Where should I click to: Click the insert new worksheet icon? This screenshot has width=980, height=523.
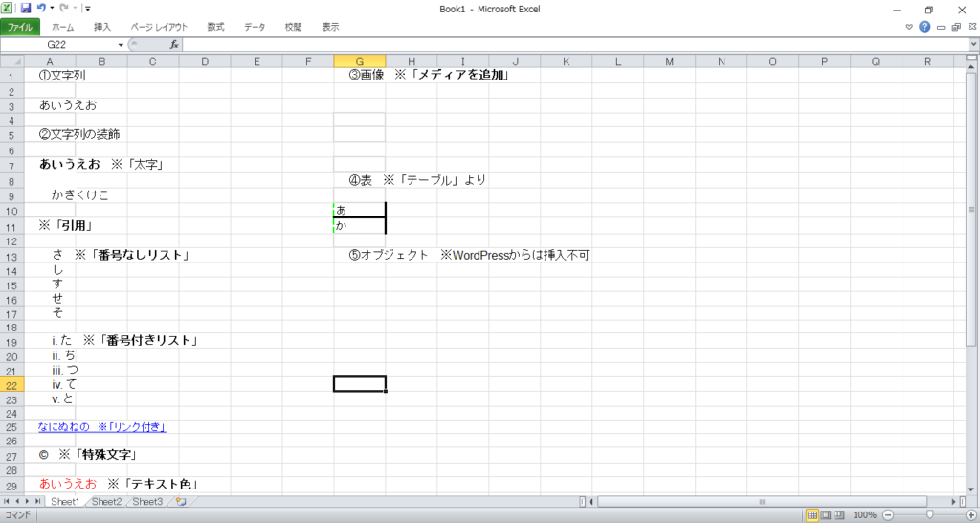pyautogui.click(x=181, y=502)
